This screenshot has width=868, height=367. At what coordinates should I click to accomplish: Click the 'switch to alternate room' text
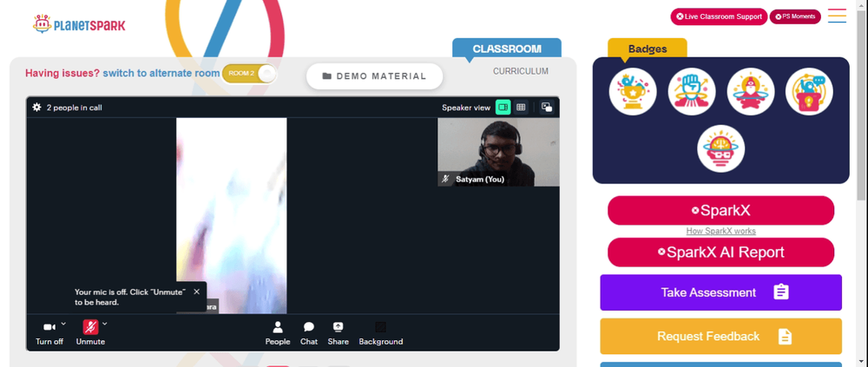[161, 73]
